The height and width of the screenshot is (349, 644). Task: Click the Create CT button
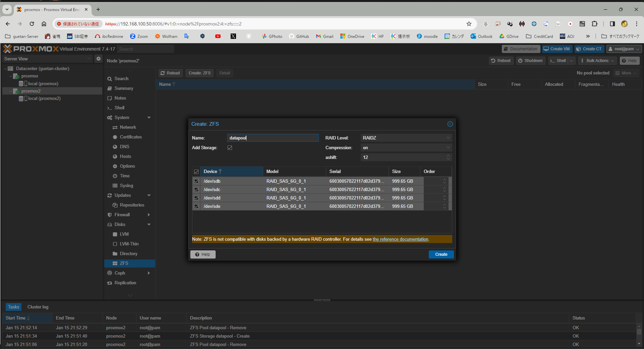point(589,49)
